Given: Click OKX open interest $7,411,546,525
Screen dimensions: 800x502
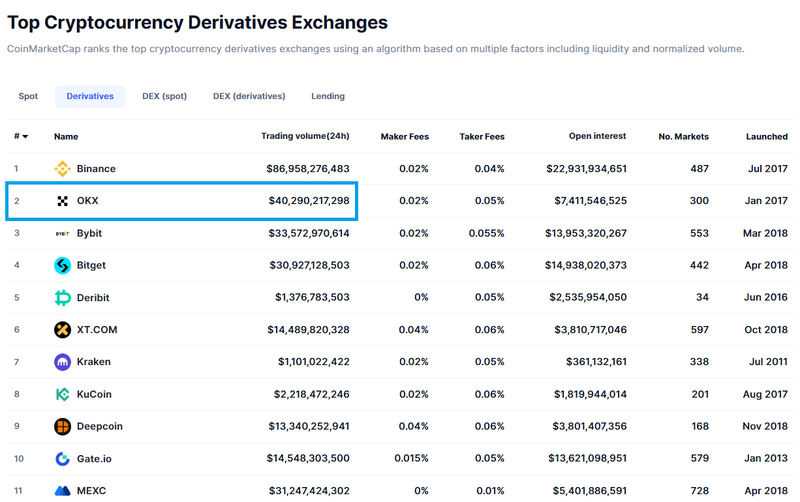Looking at the screenshot, I should (x=590, y=201).
